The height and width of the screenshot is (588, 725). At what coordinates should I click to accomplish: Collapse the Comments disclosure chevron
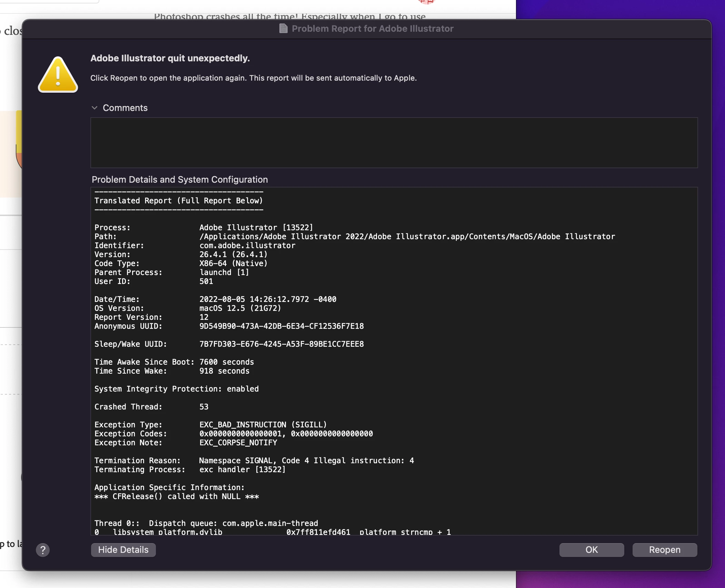[95, 108]
